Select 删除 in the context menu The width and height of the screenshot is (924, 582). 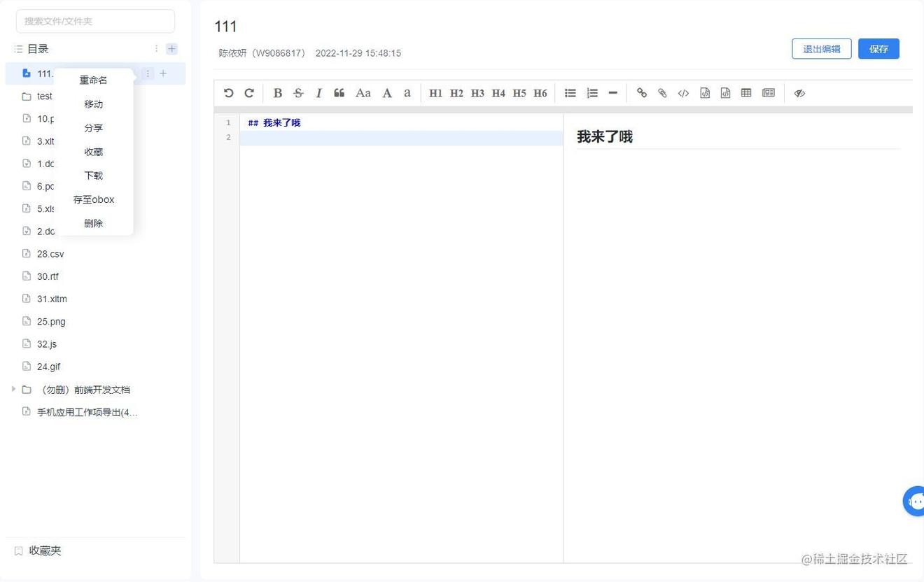[x=93, y=223]
